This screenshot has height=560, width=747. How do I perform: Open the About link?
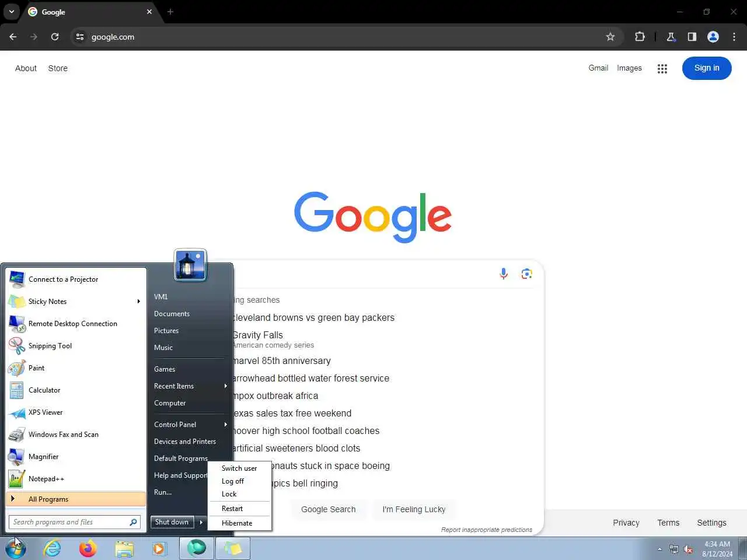[x=26, y=68]
